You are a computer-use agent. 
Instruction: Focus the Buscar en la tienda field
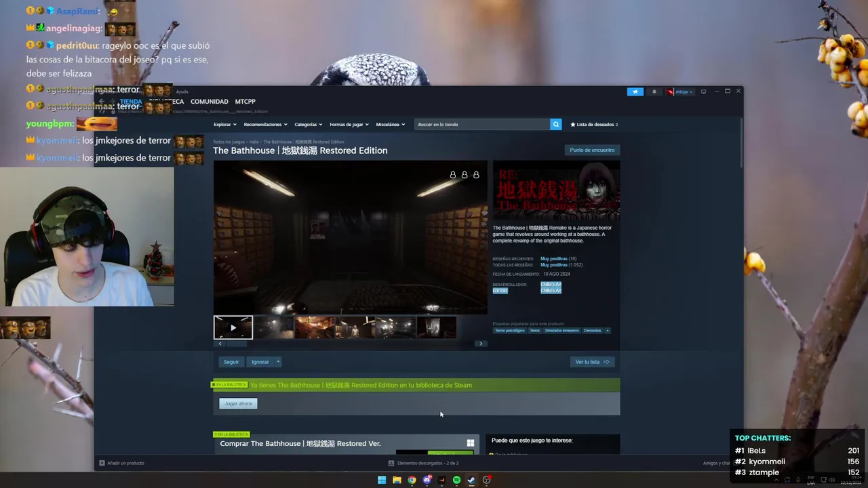point(482,125)
